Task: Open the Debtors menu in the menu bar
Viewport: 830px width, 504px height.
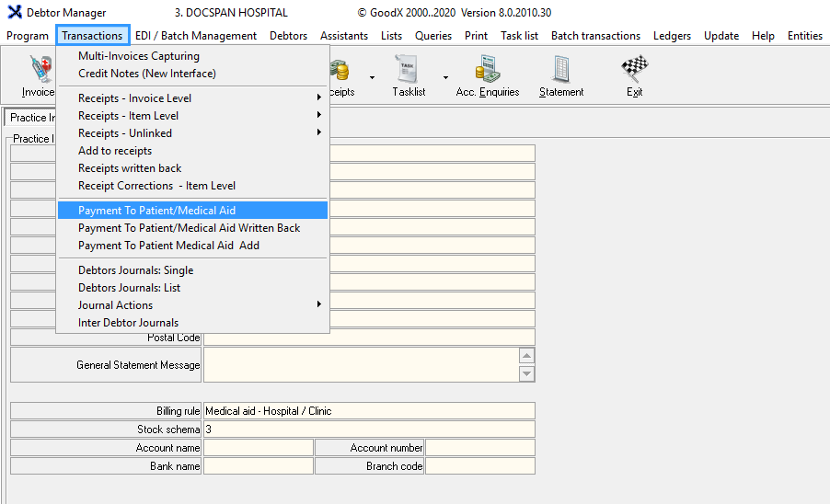Action: (289, 36)
